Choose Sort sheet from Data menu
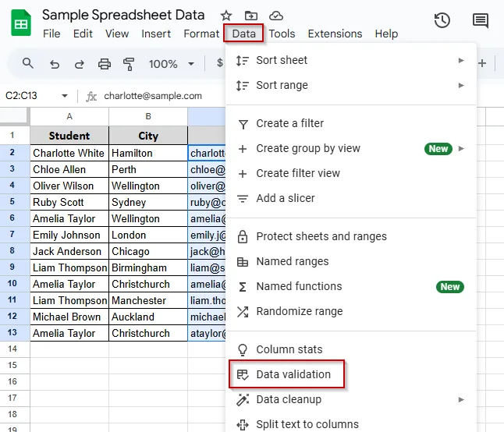 pyautogui.click(x=351, y=60)
